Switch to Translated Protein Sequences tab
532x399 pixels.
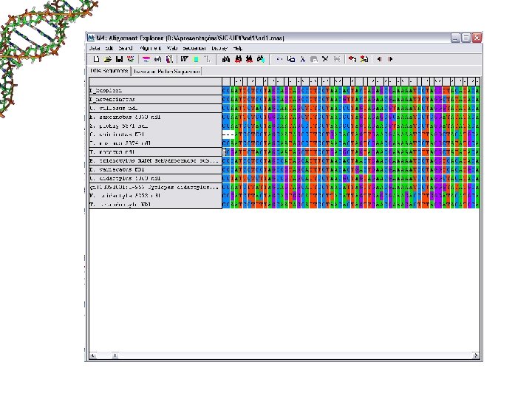pyautogui.click(x=166, y=71)
